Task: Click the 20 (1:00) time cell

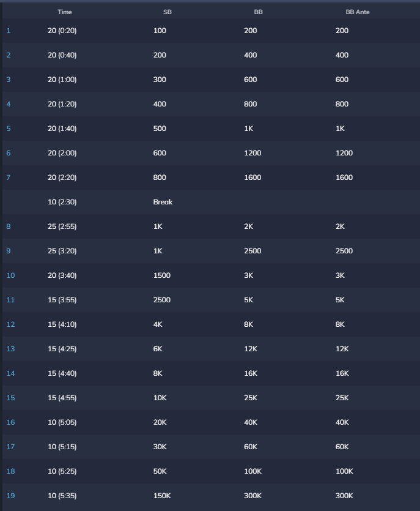Action: click(62, 80)
